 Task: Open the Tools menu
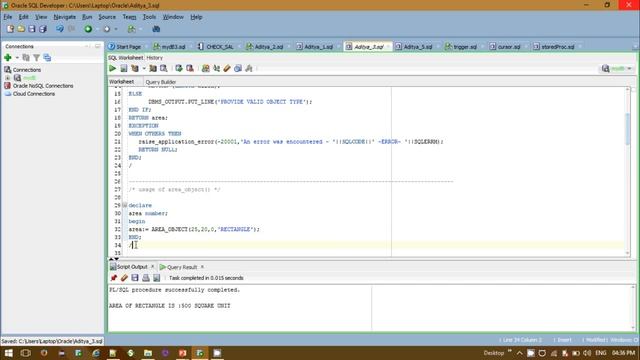[x=149, y=17]
